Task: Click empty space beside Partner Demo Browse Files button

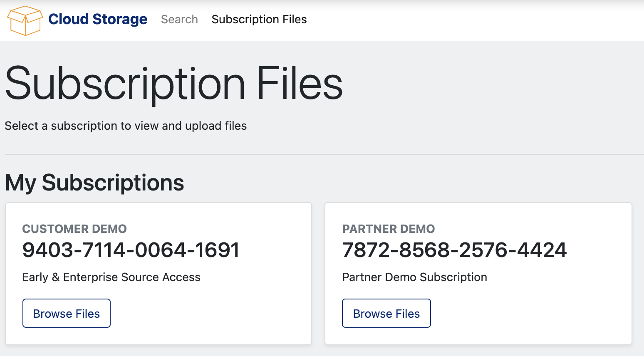Action: [528, 313]
